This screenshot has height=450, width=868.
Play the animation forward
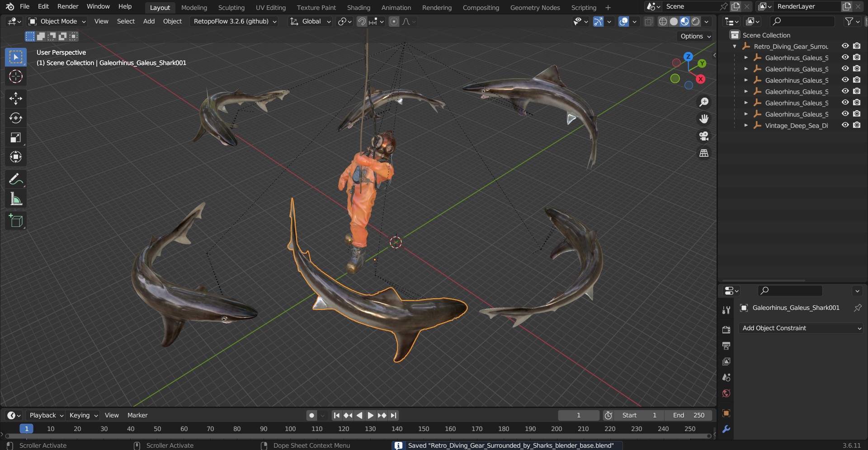(x=371, y=415)
